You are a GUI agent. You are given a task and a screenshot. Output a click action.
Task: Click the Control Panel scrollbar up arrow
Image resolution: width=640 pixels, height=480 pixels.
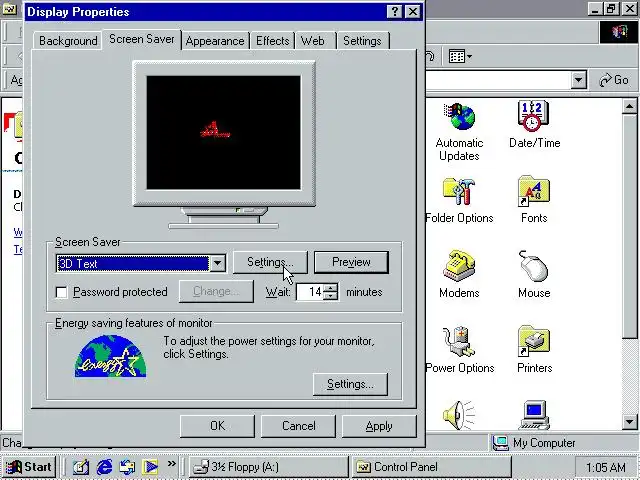click(629, 107)
